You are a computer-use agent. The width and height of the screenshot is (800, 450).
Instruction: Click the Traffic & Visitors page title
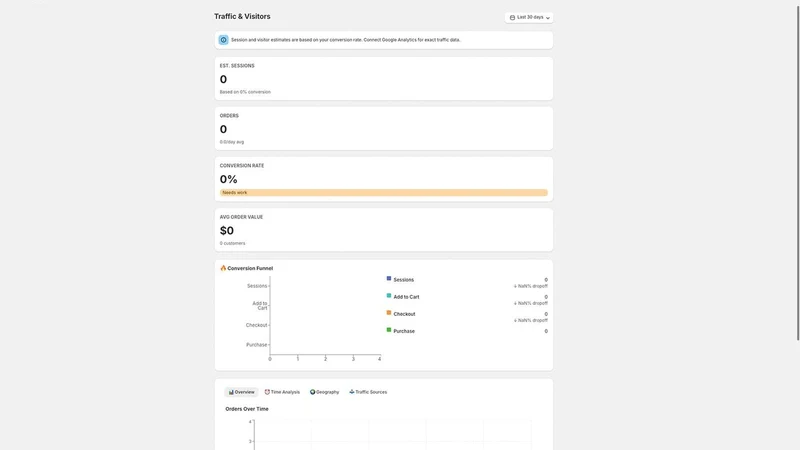pyautogui.click(x=242, y=16)
